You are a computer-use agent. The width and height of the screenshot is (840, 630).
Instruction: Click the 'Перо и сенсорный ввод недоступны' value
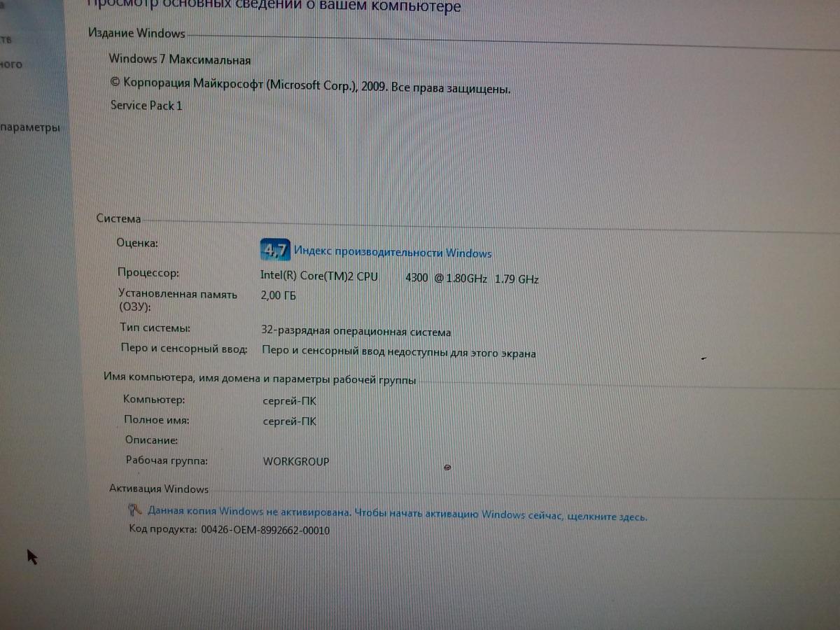coord(399,353)
